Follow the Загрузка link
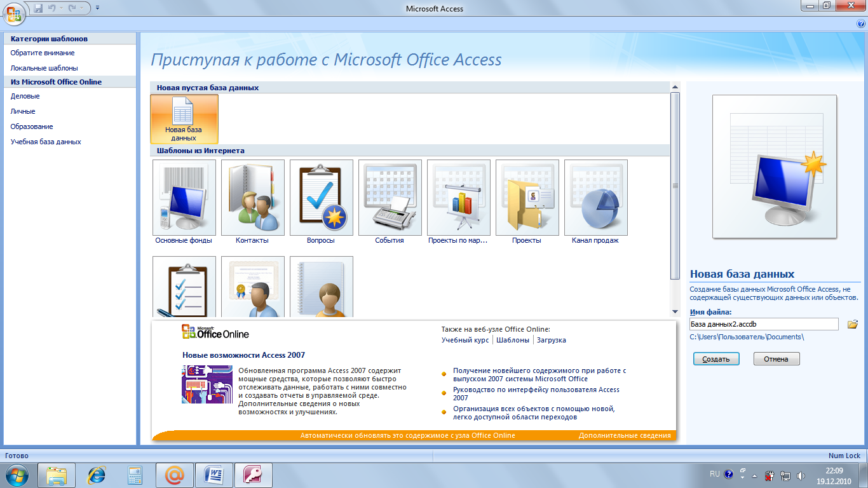 (552, 340)
